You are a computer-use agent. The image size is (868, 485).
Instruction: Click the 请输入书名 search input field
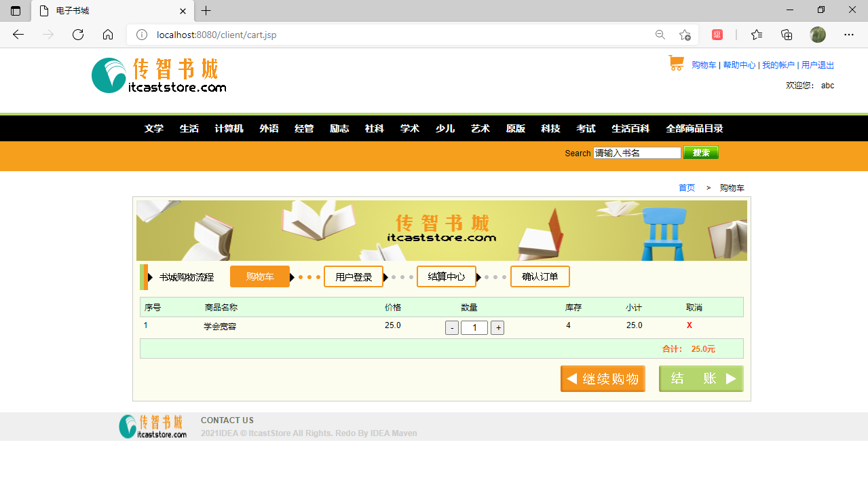(x=637, y=152)
